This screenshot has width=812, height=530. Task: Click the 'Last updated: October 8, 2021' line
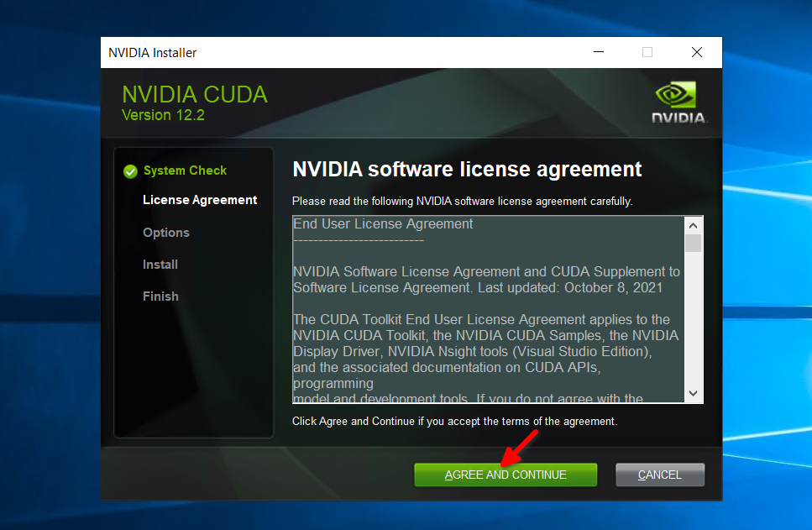570,287
